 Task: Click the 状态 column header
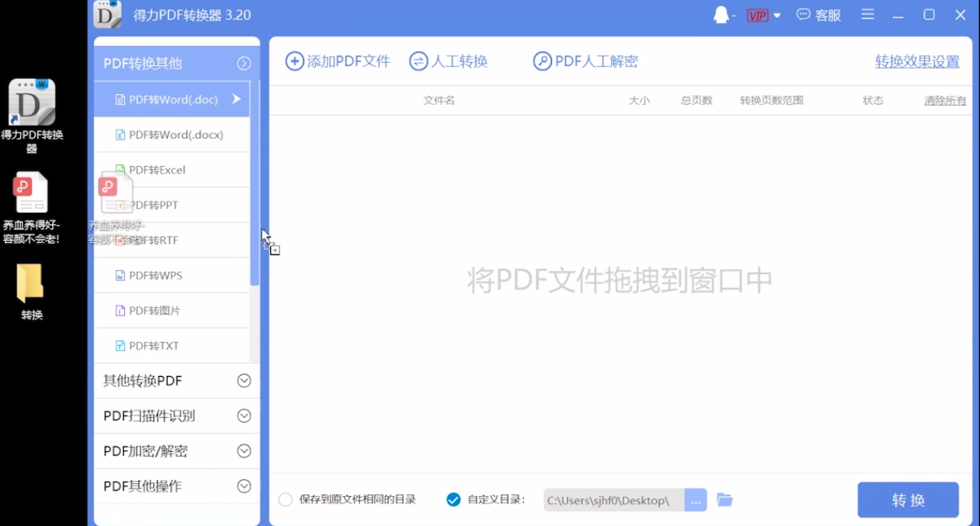pos(873,100)
